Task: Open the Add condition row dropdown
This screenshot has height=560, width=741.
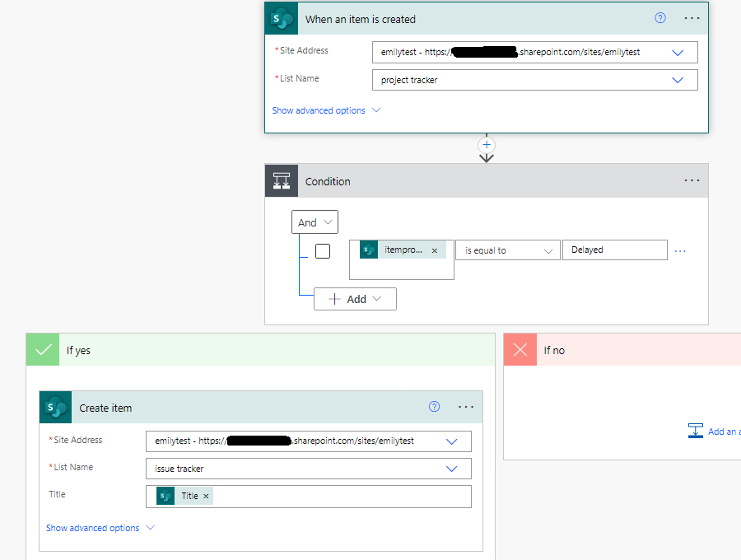Action: (355, 299)
